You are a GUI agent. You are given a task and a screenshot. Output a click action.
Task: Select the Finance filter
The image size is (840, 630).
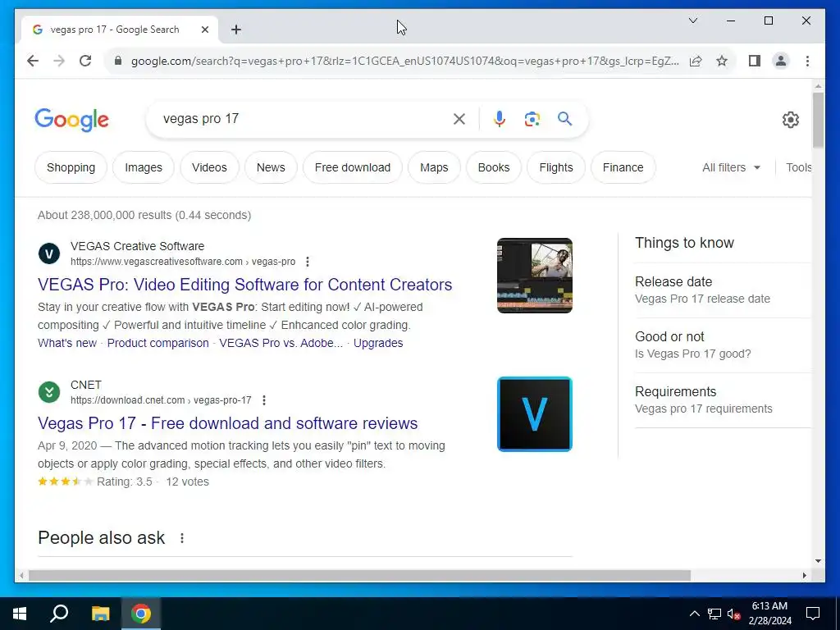pos(623,167)
